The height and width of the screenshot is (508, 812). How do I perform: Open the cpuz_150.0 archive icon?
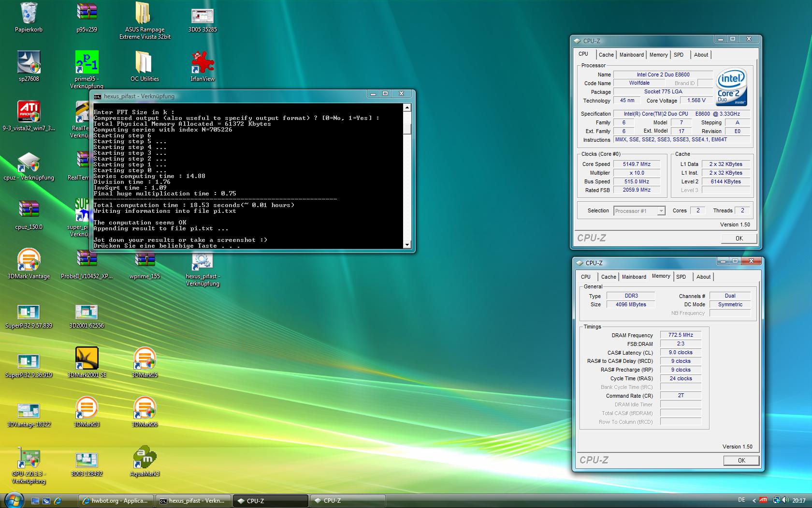(x=29, y=215)
